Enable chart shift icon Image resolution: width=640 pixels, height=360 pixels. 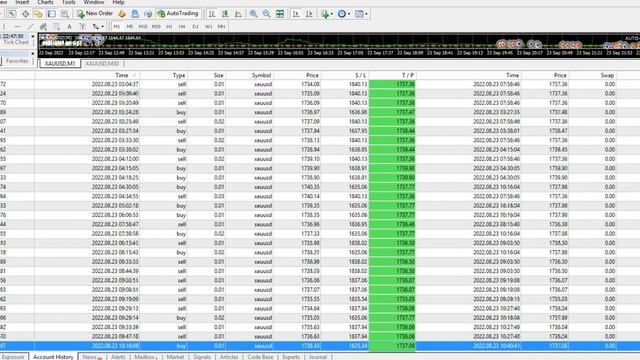309,14
